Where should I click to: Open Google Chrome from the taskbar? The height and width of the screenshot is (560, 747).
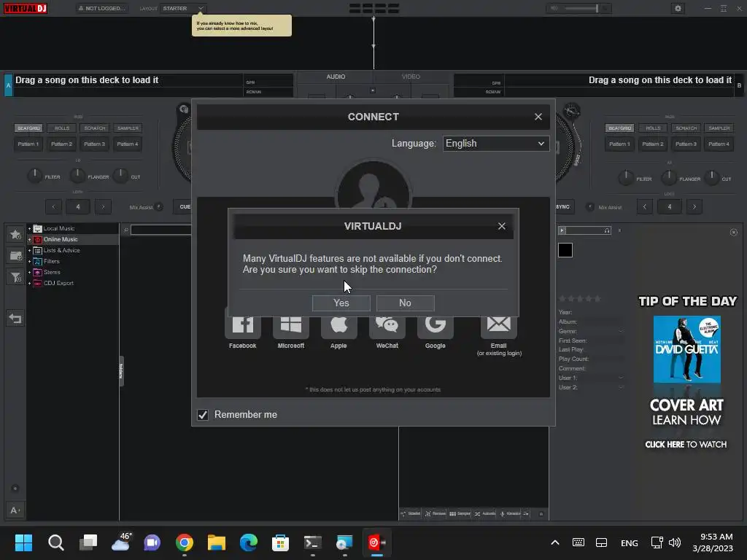[185, 542]
